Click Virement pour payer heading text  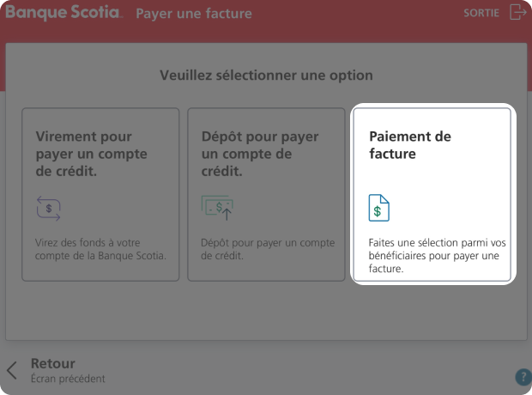pos(91,154)
